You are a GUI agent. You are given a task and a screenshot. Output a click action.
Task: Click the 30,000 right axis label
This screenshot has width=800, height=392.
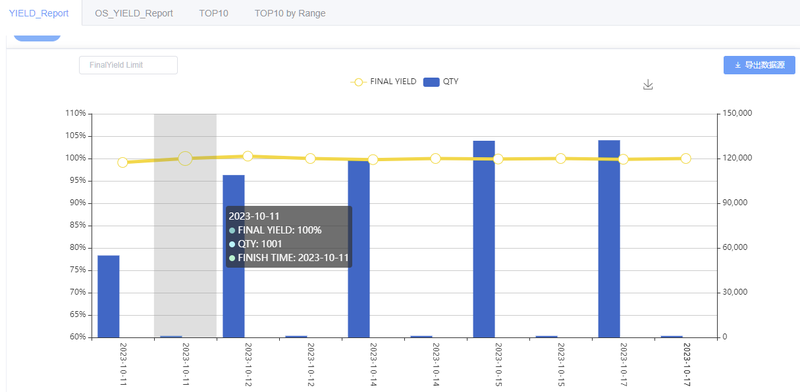click(x=734, y=292)
